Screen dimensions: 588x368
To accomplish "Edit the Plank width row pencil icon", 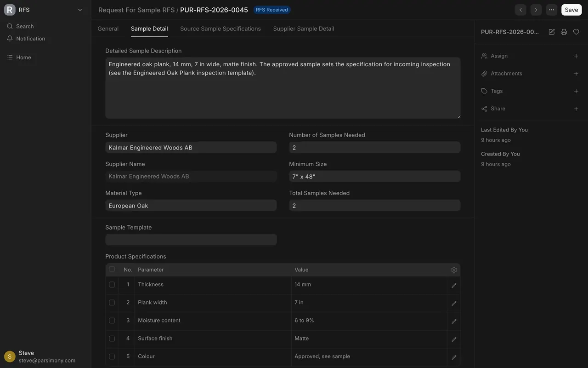I will tap(454, 303).
